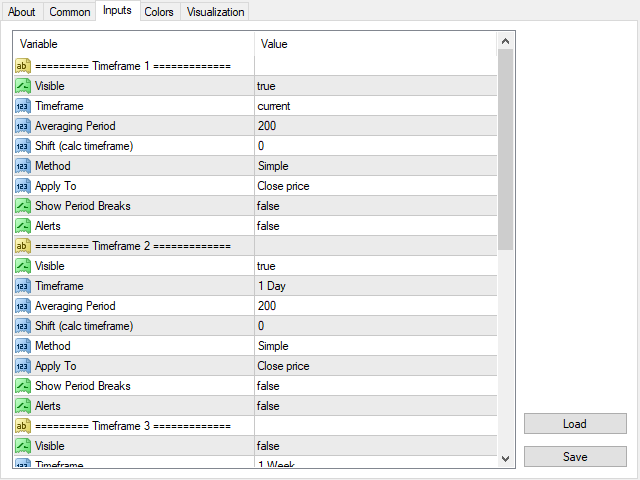Select 'Alerts' label under Timeframe 2
This screenshot has height=480, width=640.
click(48, 406)
